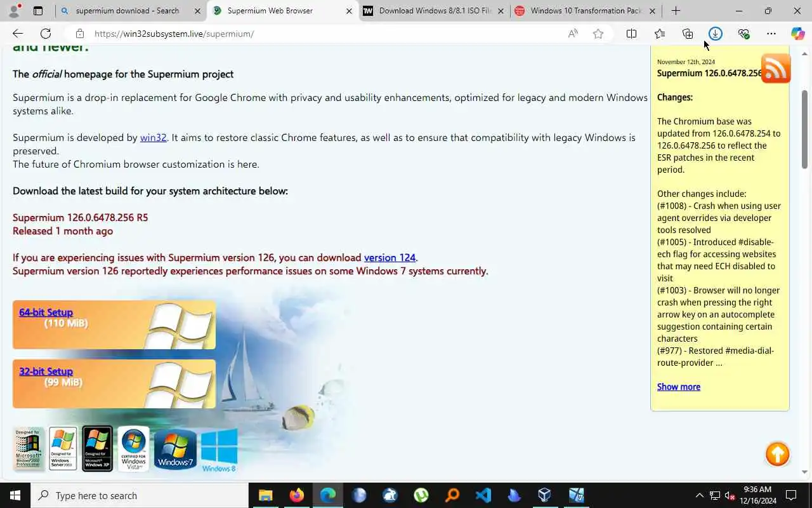Open the Windows Start menu
The image size is (812, 508).
(x=15, y=495)
